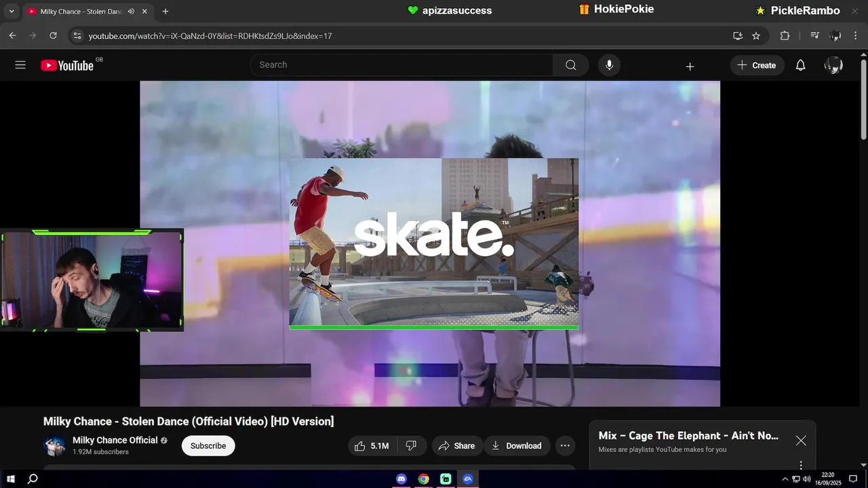This screenshot has width=868, height=488.
Task: Open the EA app from the taskbar
Action: tap(467, 479)
